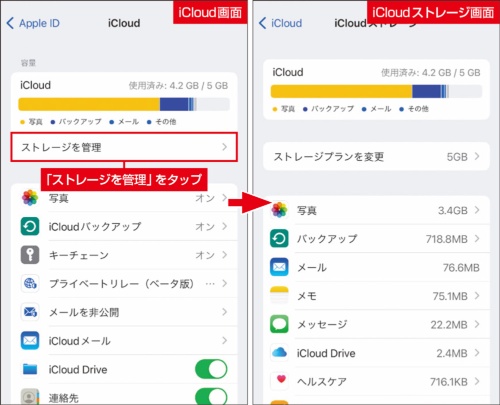
Task: Tap the Notes icon beside メモ
Action: [x=279, y=296]
